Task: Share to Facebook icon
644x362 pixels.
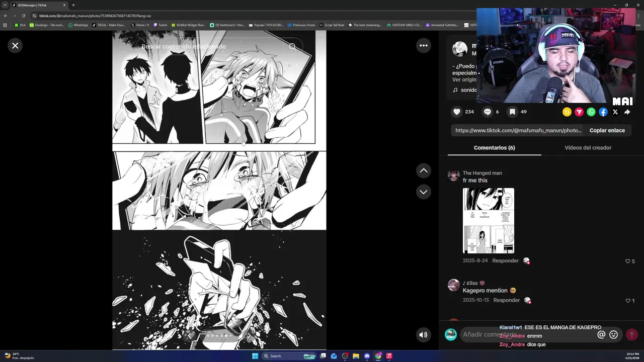Action: point(603,112)
